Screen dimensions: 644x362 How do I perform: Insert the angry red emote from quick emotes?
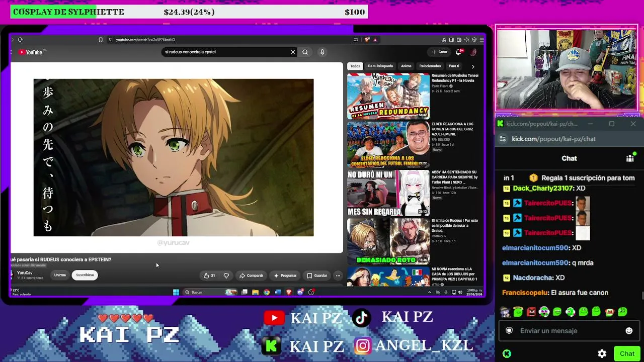click(x=531, y=312)
